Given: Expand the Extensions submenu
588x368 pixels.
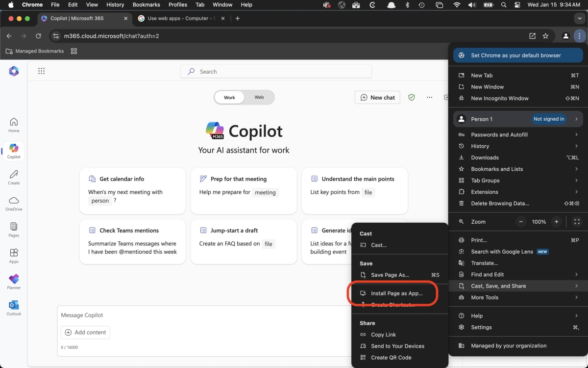Looking at the screenshot, I should pyautogui.click(x=518, y=192).
